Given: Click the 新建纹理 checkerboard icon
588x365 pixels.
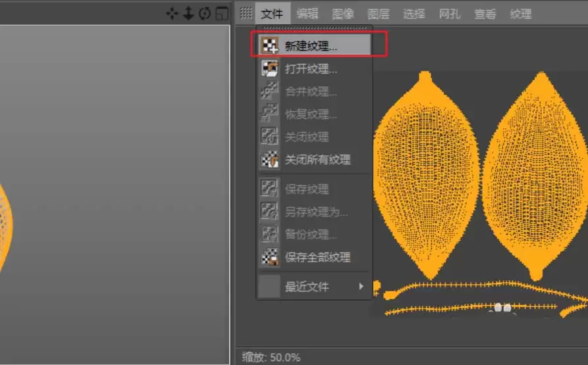Looking at the screenshot, I should (269, 45).
